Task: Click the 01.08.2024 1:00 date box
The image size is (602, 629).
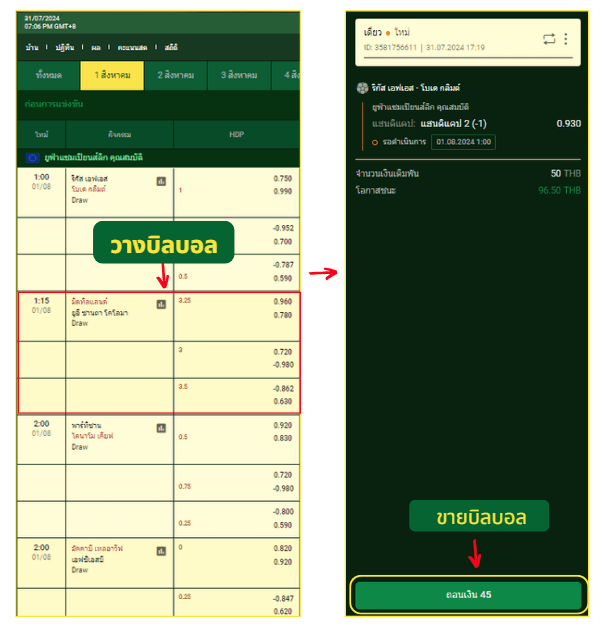Action: pos(463,142)
